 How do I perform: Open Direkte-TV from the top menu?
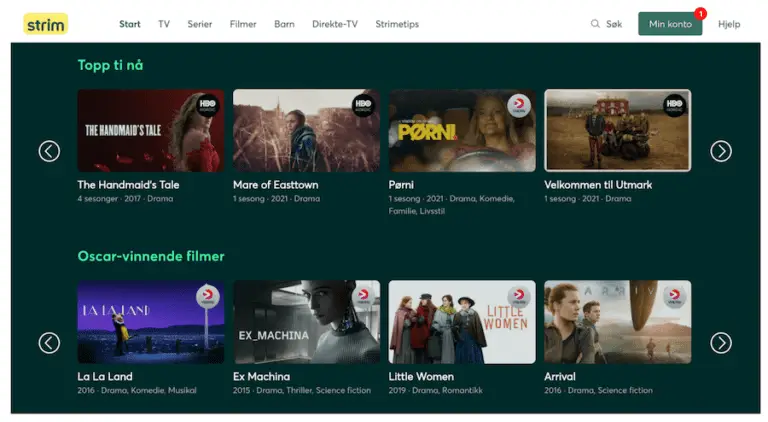coord(335,24)
